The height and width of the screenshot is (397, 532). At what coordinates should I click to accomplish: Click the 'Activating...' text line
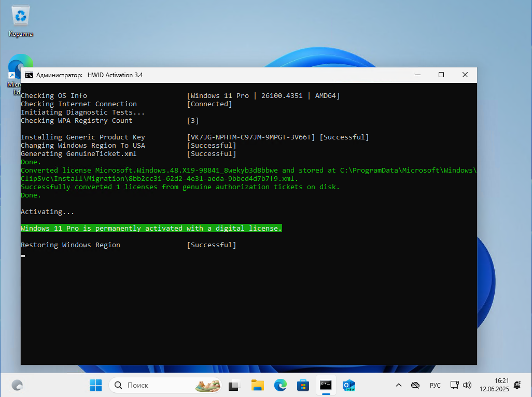47,211
